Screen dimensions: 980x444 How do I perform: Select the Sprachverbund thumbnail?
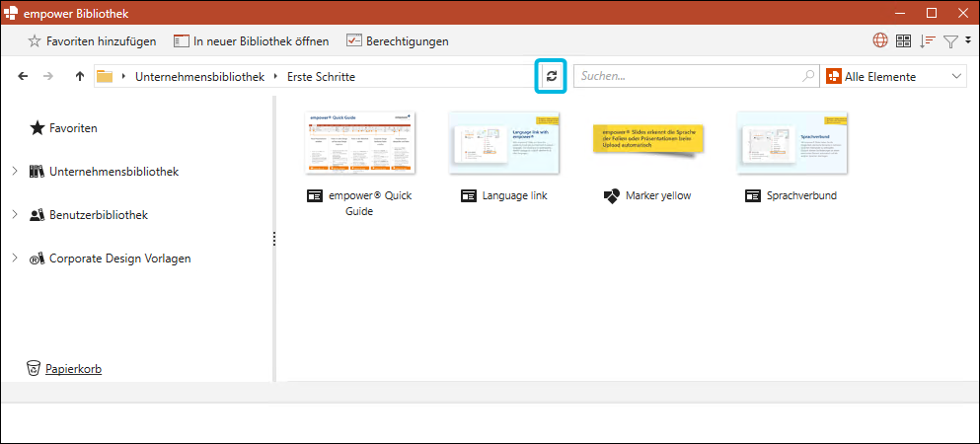tap(792, 143)
